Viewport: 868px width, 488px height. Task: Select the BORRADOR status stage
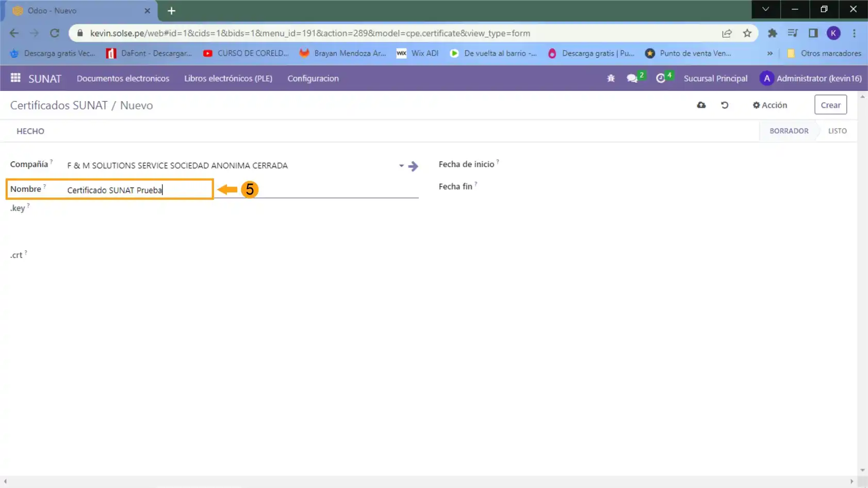789,131
